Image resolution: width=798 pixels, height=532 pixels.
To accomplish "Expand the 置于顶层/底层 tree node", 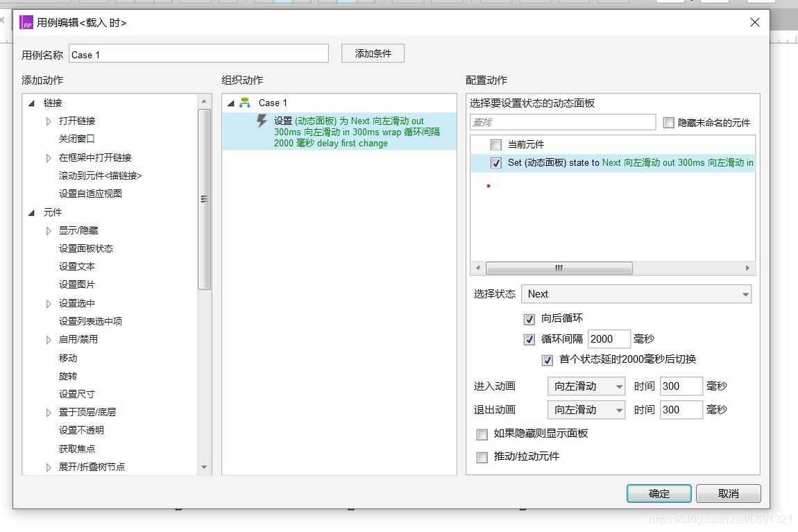I will click(49, 413).
